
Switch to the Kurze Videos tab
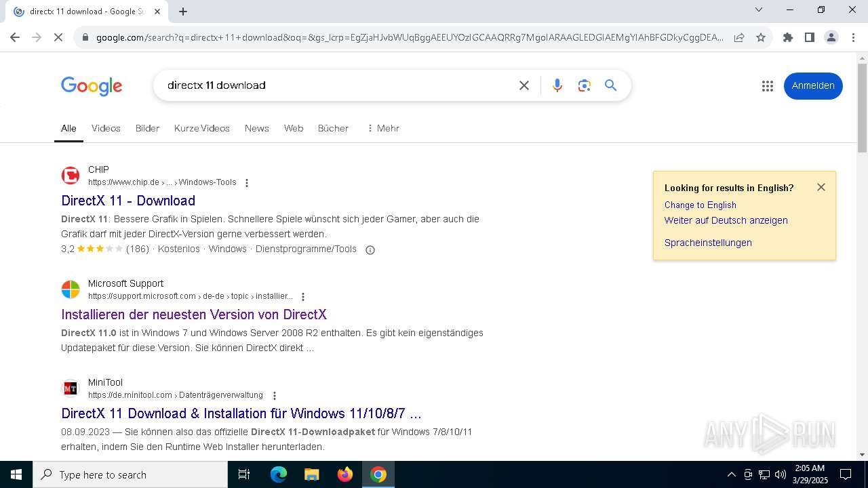(202, 128)
